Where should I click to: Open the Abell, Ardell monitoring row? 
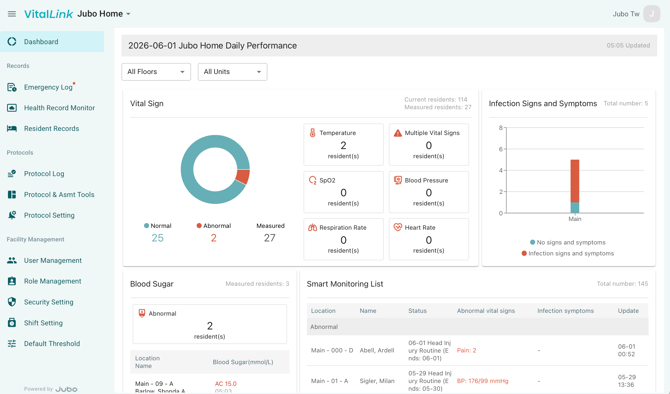coord(478,350)
